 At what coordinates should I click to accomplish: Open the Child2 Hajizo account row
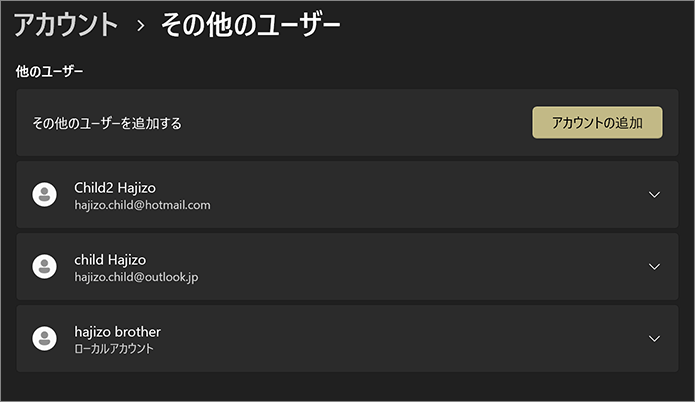pos(347,195)
